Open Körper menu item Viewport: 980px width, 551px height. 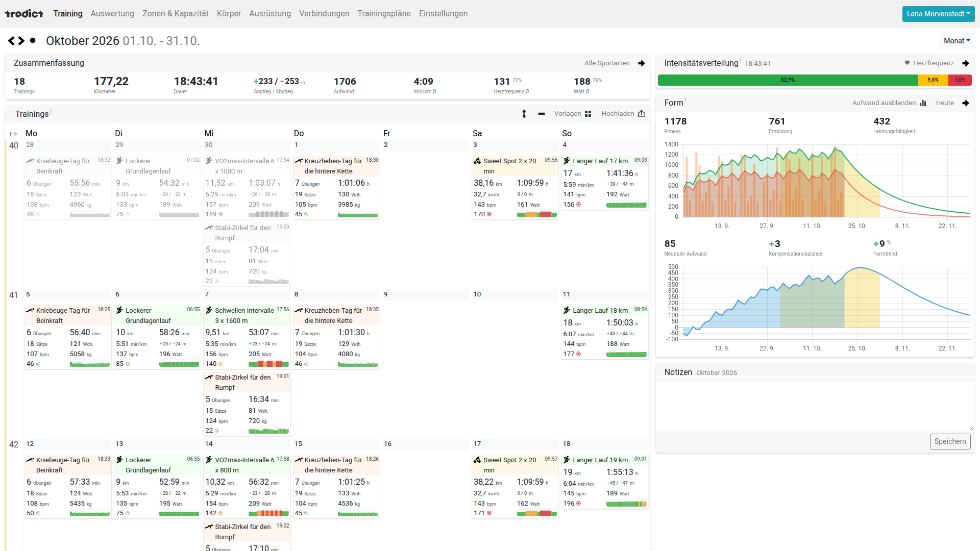[229, 14]
